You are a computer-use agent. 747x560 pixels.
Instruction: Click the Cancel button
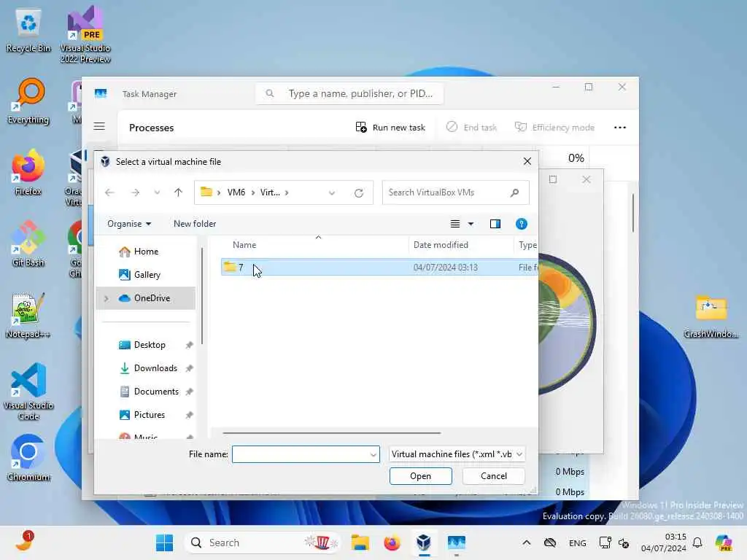coord(494,476)
